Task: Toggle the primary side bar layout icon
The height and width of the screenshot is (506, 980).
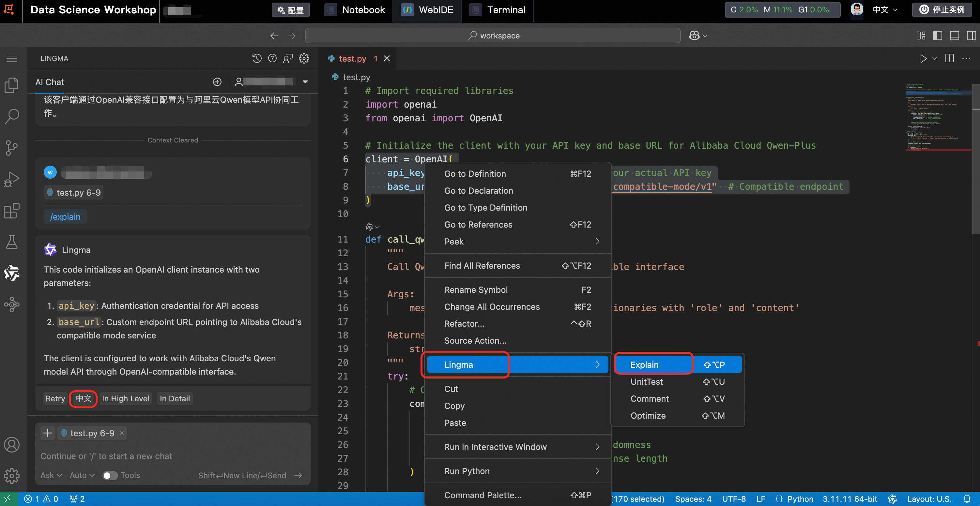Action: pos(937,35)
